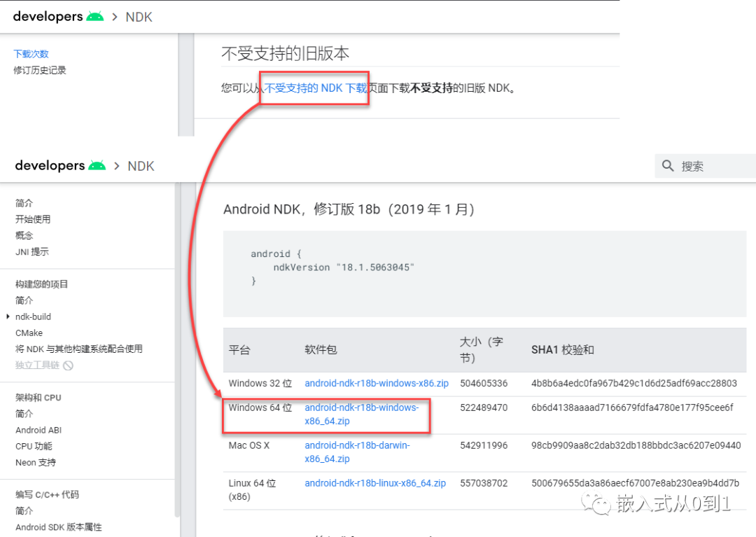756x537 pixels.
Task: Click the ndkVersion "18.1.5063045" code line
Action: coord(344,267)
